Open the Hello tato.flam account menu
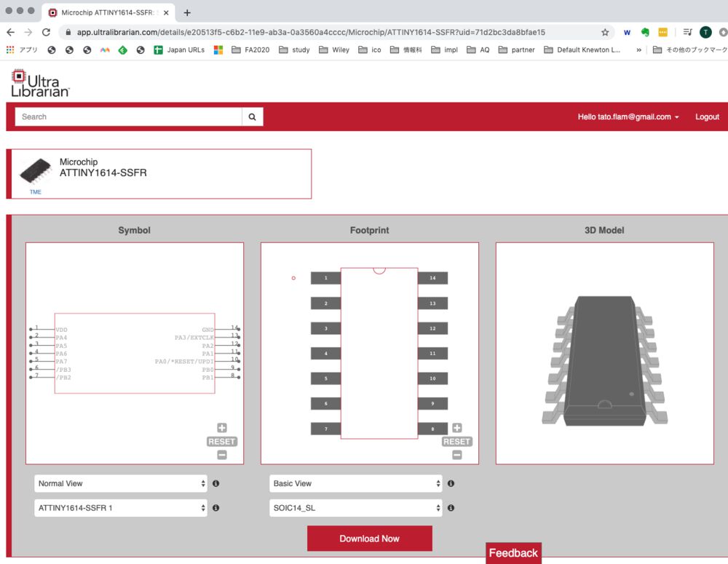 tap(628, 116)
